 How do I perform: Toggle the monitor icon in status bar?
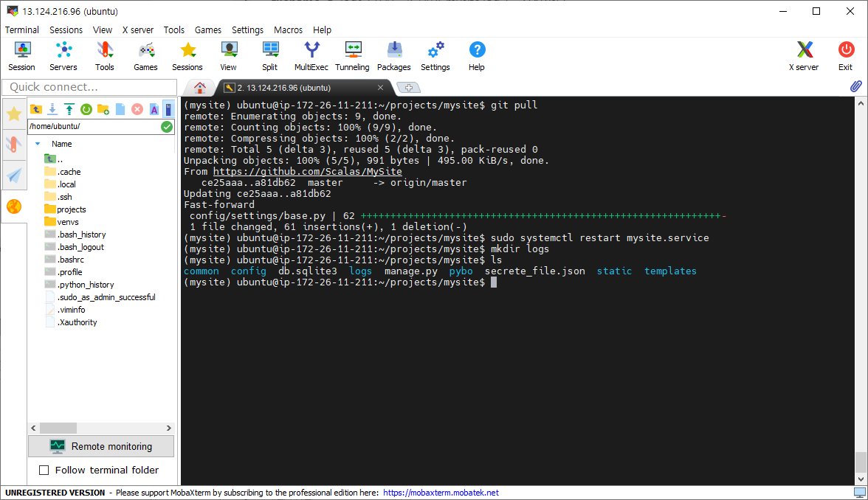[860, 493]
